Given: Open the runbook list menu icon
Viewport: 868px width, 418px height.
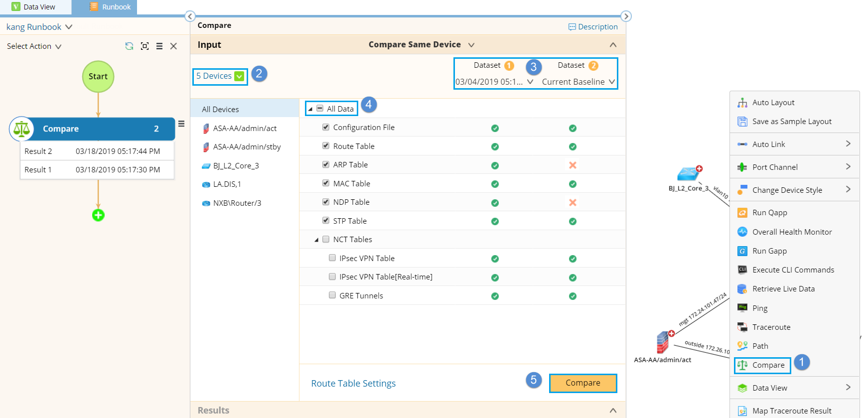Looking at the screenshot, I should (159, 46).
